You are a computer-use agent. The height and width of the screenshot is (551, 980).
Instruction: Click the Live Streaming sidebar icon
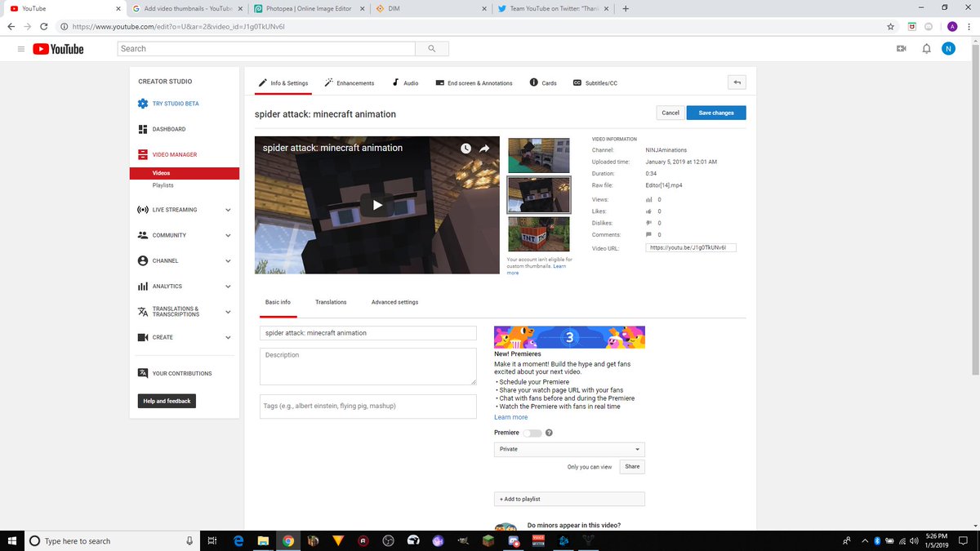pyautogui.click(x=143, y=210)
